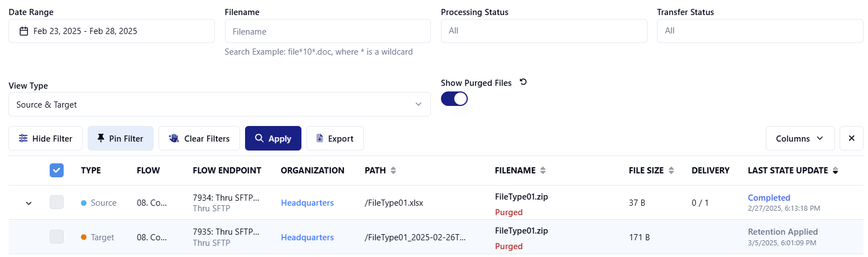Sort by the File Size column arrows
Screen dimensions: 868x257
pos(671,171)
